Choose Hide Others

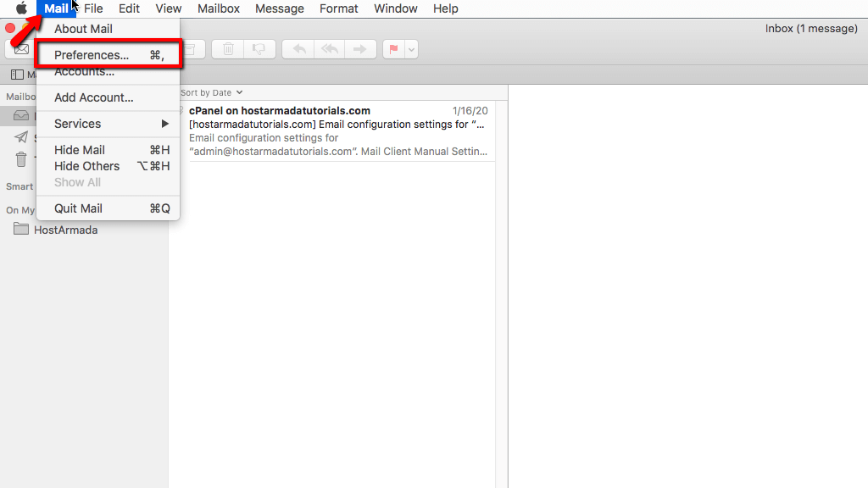(108, 166)
